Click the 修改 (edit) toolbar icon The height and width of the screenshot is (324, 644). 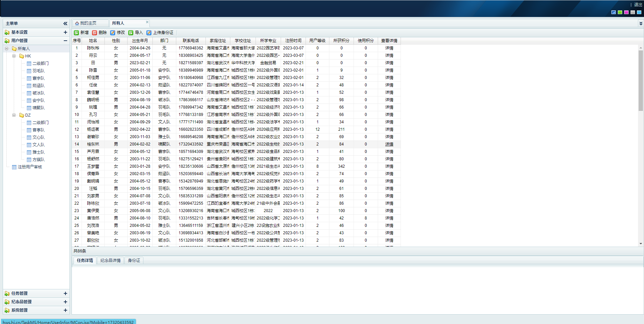113,33
